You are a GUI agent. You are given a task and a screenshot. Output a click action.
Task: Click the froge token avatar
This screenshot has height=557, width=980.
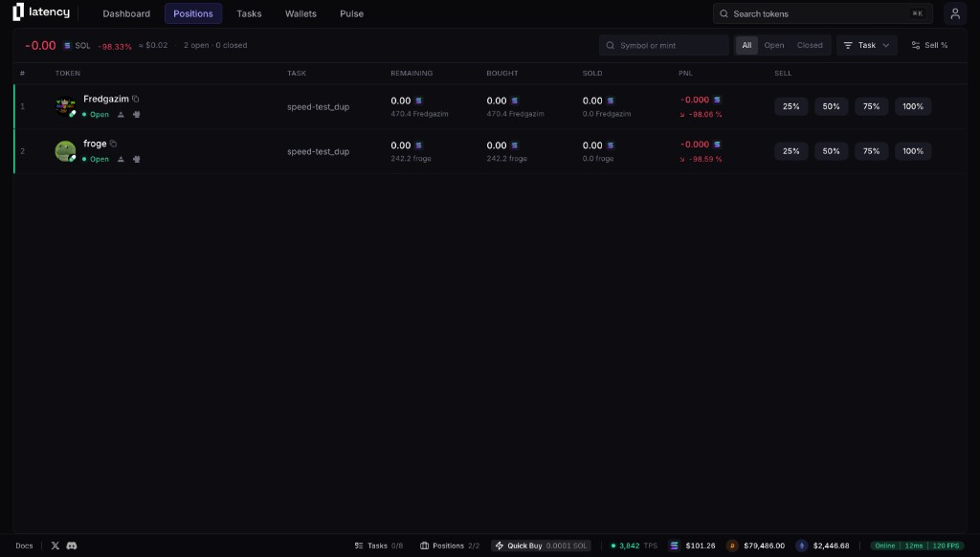click(65, 151)
